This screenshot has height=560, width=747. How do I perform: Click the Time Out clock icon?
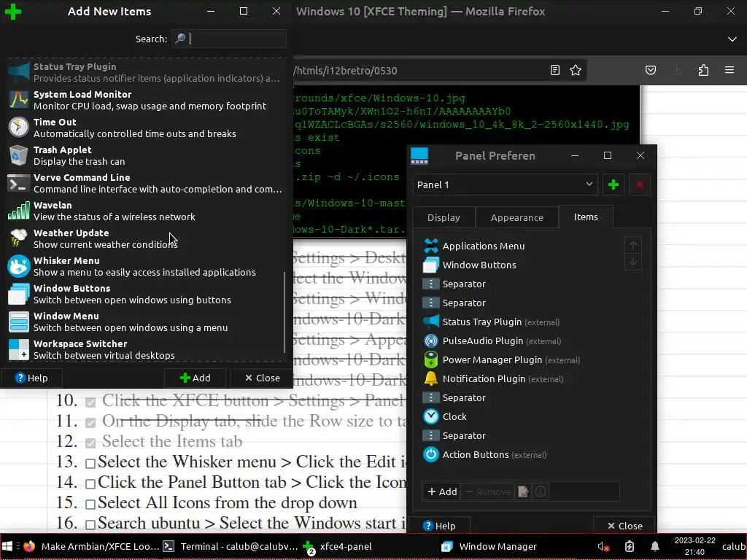click(x=18, y=127)
